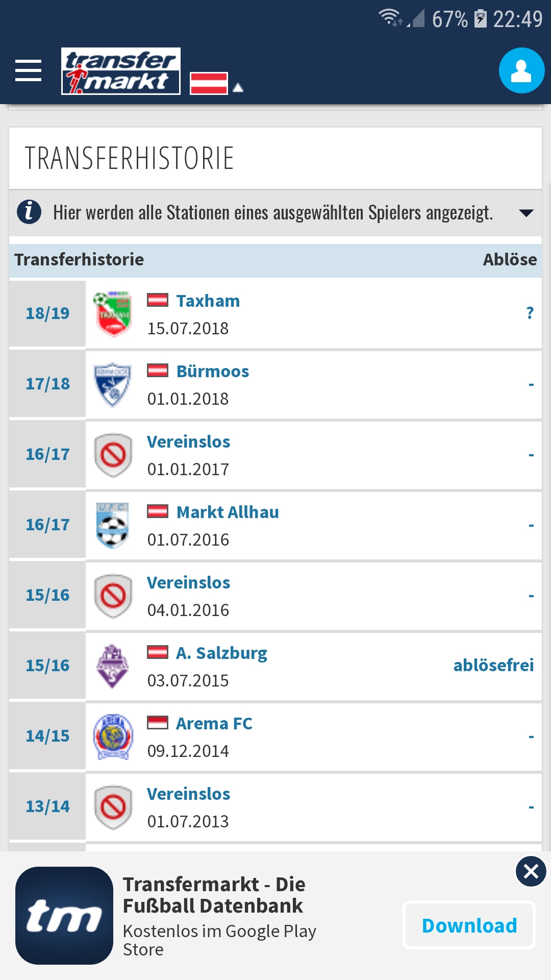
Task: Tap the Arema FC club crest
Action: (113, 736)
